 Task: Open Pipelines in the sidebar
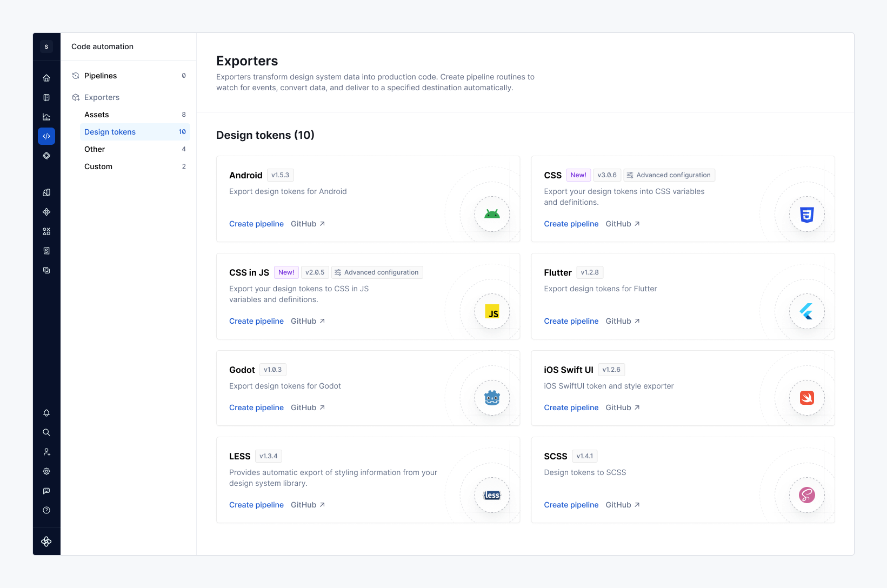click(129, 76)
